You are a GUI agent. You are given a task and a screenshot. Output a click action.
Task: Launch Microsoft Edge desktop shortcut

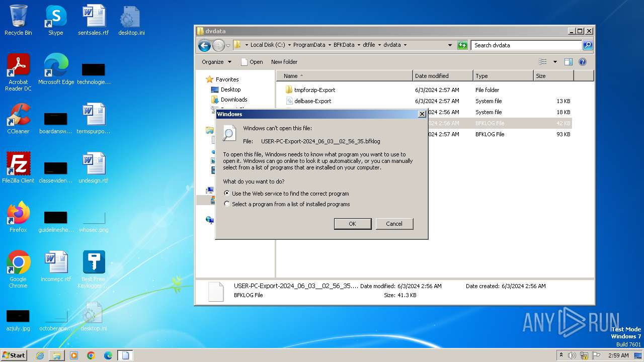coord(56,69)
